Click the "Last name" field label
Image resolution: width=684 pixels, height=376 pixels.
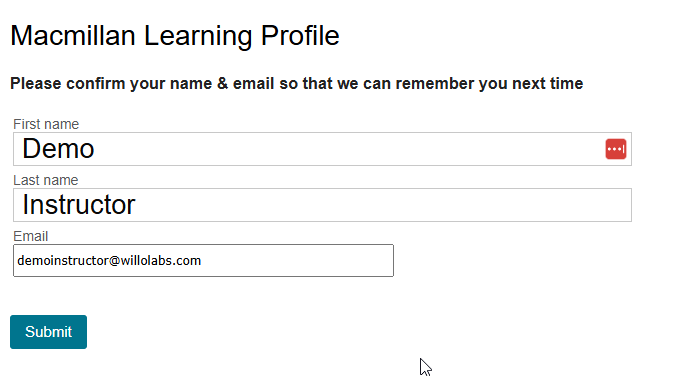click(x=45, y=180)
